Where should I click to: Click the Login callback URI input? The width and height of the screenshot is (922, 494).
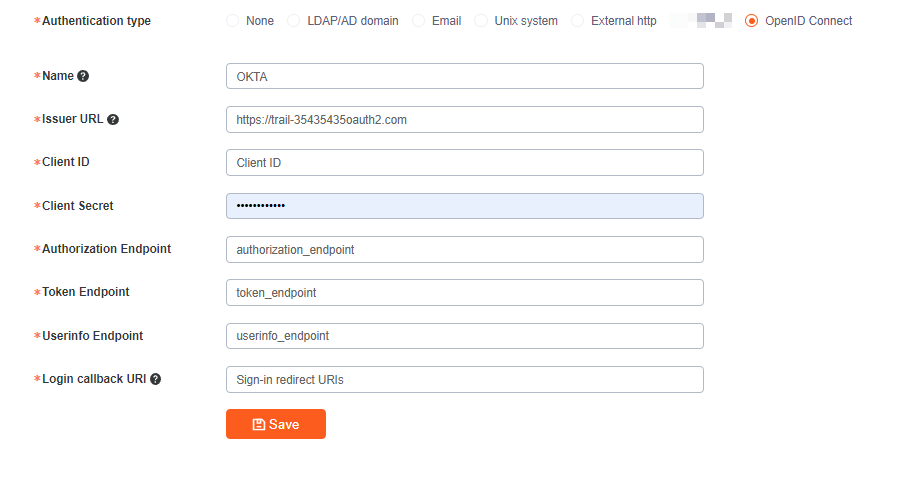tap(465, 379)
